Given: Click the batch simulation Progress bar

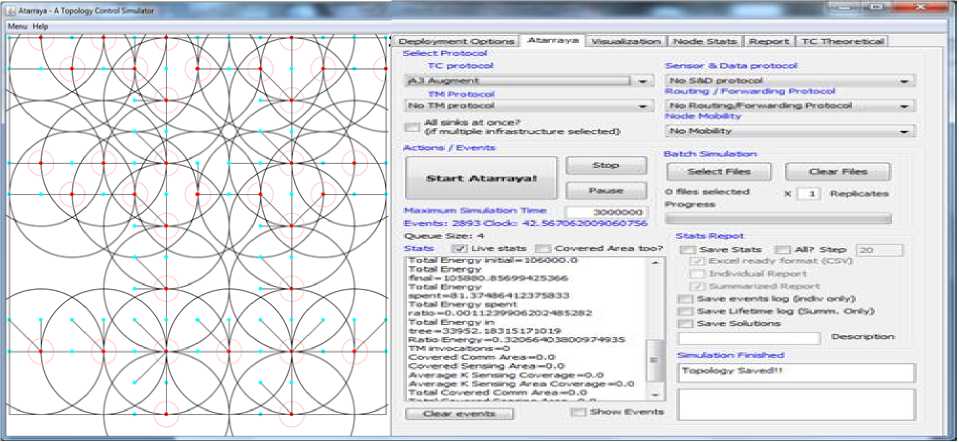Looking at the screenshot, I should pos(778,218).
